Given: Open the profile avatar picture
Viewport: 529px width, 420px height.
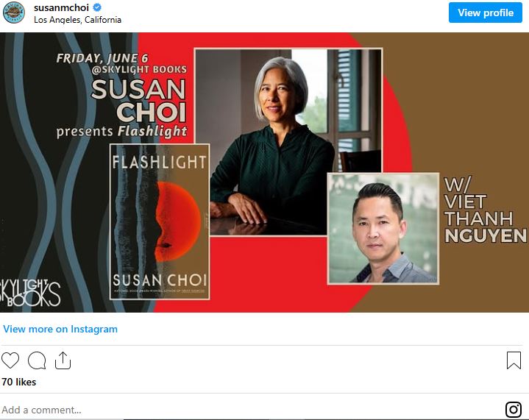Looking at the screenshot, I should click(x=14, y=13).
